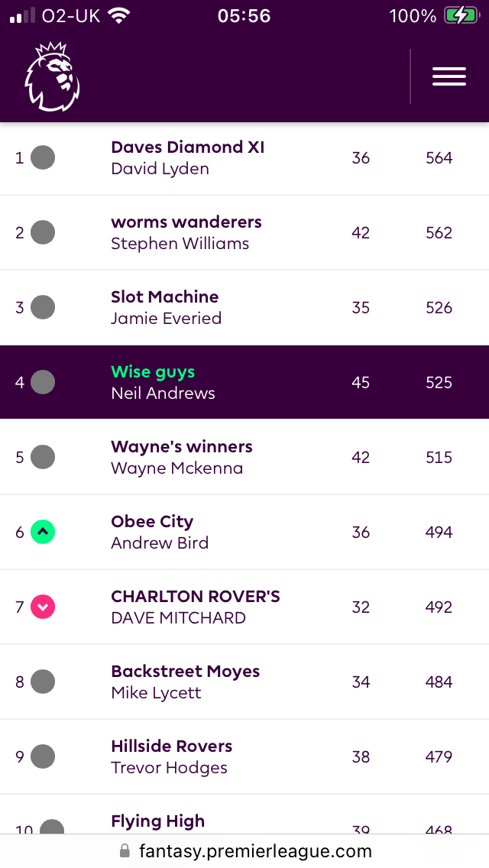This screenshot has width=489, height=868.
Task: Open worms wanderers team page
Action: coord(186,222)
